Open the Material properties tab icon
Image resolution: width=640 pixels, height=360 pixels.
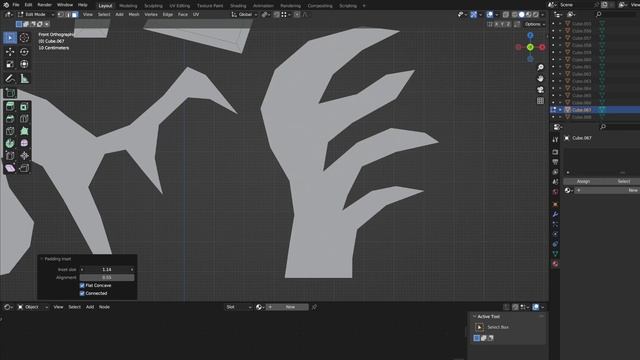(555, 264)
